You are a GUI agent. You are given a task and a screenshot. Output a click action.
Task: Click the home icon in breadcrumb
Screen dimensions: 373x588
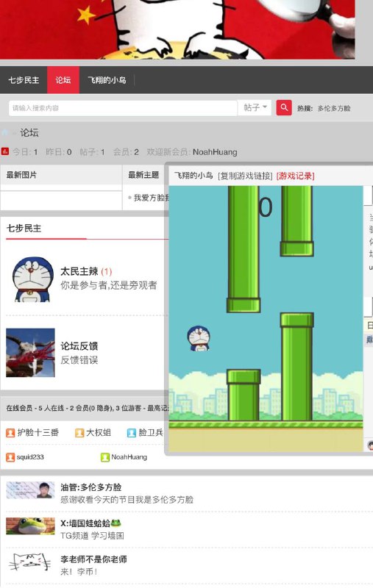[x=5, y=132]
